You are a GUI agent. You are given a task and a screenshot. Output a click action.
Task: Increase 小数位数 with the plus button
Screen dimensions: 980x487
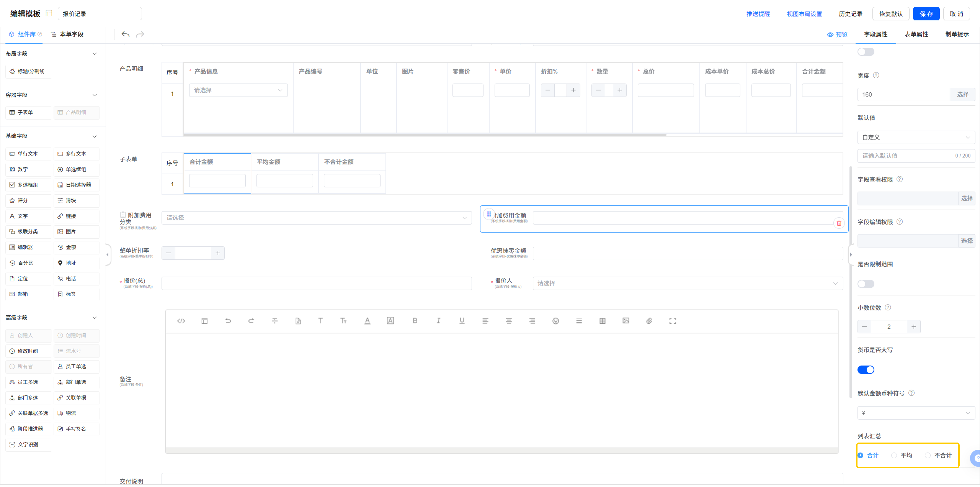pos(914,327)
